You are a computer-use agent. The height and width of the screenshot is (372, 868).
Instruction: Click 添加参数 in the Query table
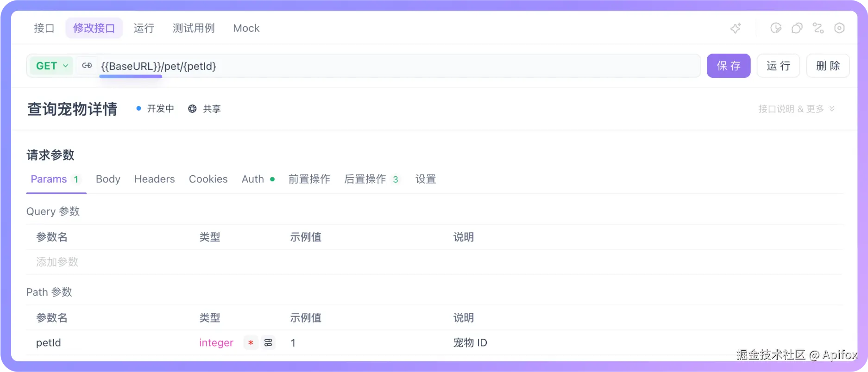(x=57, y=262)
